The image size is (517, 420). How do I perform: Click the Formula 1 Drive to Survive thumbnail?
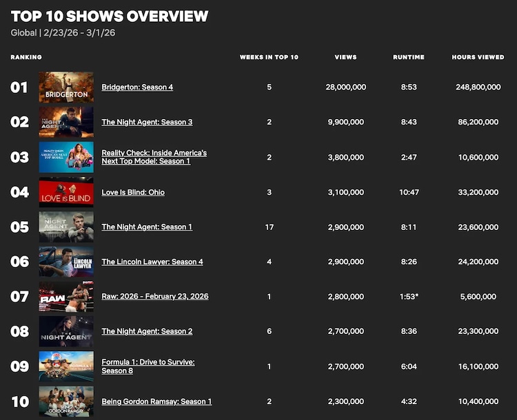66,366
